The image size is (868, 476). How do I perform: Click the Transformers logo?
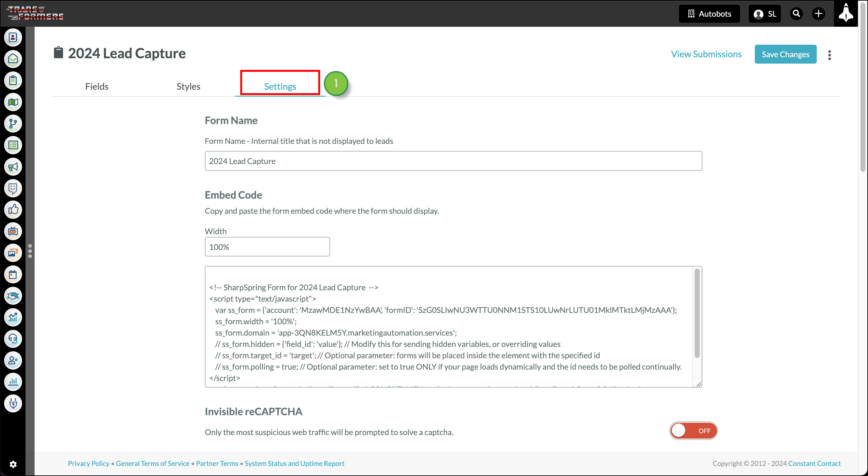35,14
